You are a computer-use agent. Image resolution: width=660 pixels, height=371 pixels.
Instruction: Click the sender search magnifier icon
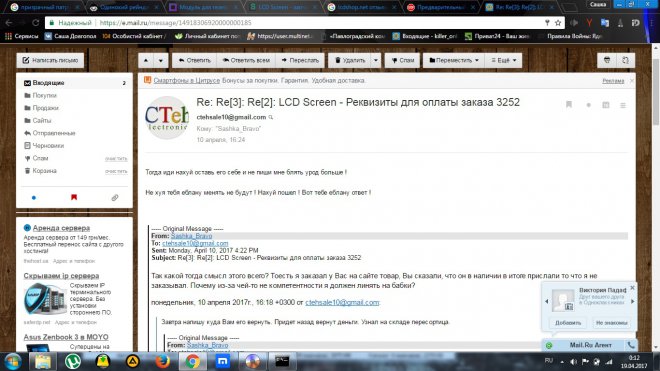tap(271, 117)
